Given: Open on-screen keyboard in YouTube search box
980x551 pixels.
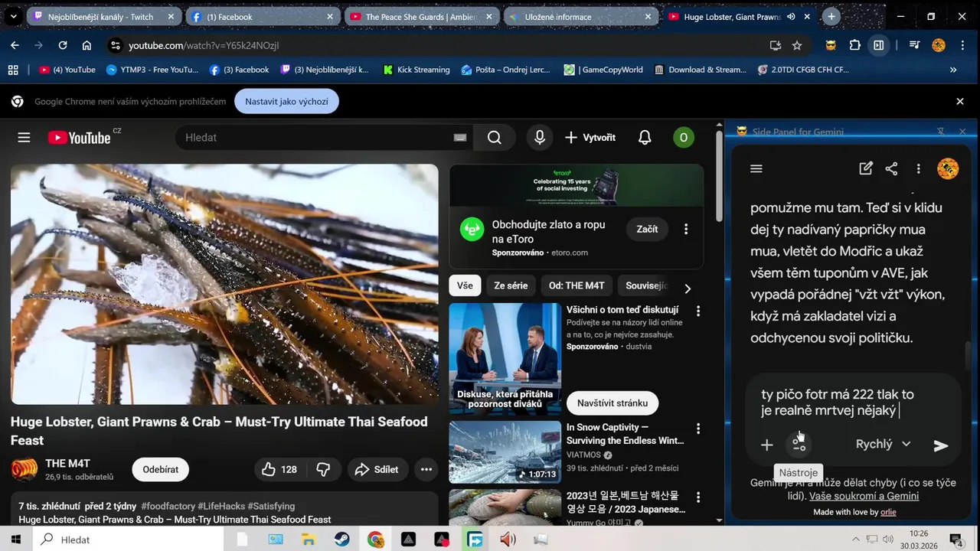Looking at the screenshot, I should click(x=460, y=138).
